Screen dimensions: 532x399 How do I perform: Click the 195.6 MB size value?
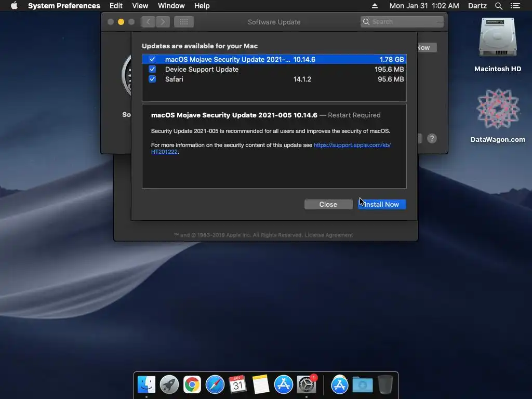point(389,69)
